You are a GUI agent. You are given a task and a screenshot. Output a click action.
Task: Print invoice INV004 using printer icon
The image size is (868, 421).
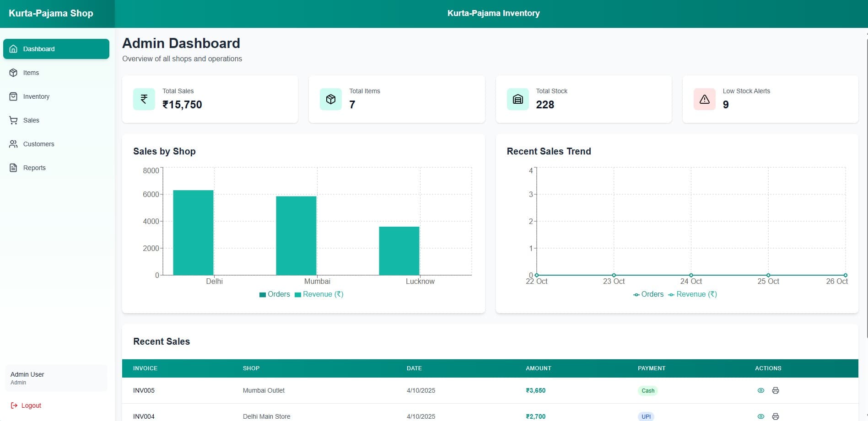click(775, 416)
